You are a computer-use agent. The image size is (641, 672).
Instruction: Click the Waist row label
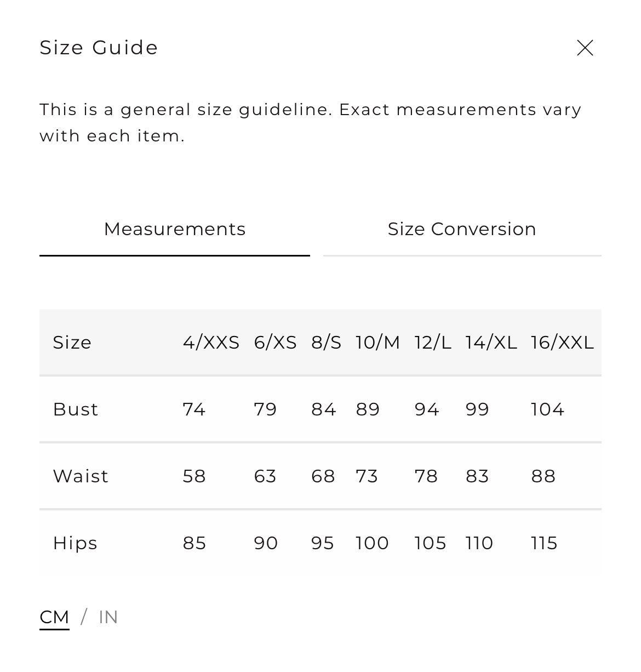point(81,476)
